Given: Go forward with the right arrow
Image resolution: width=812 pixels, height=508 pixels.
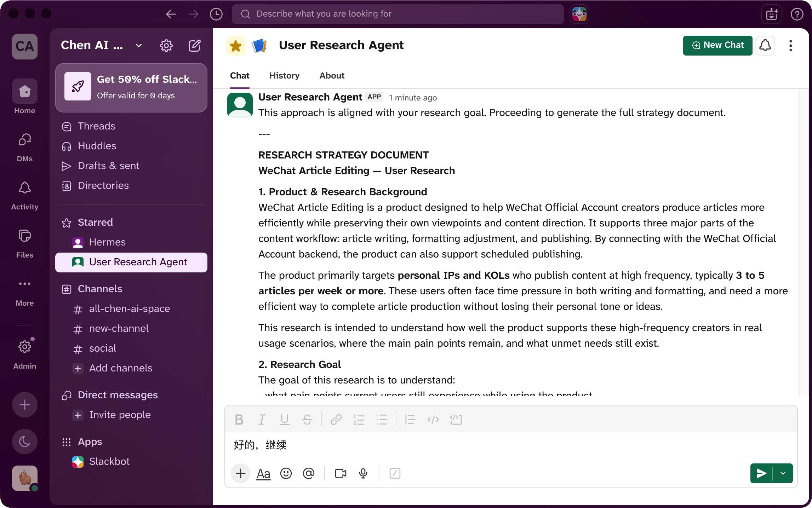Looking at the screenshot, I should 194,14.
